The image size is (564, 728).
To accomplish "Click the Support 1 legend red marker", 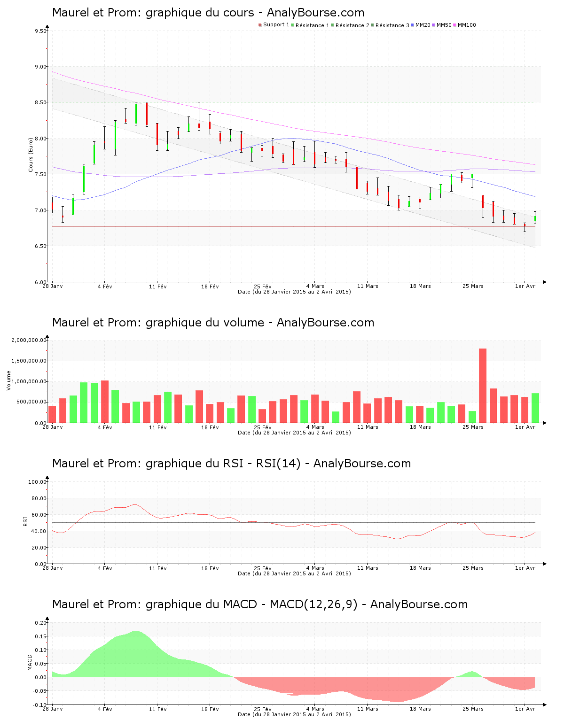I will click(260, 25).
